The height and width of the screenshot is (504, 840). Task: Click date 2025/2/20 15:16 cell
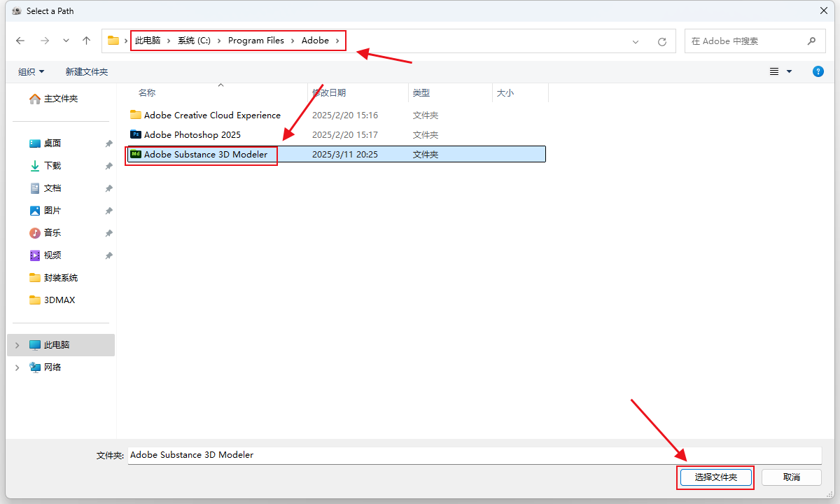pyautogui.click(x=345, y=115)
